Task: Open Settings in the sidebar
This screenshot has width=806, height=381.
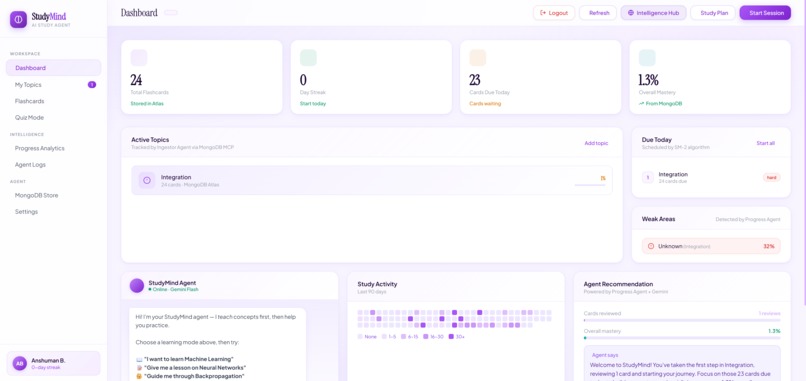Action: point(53,212)
